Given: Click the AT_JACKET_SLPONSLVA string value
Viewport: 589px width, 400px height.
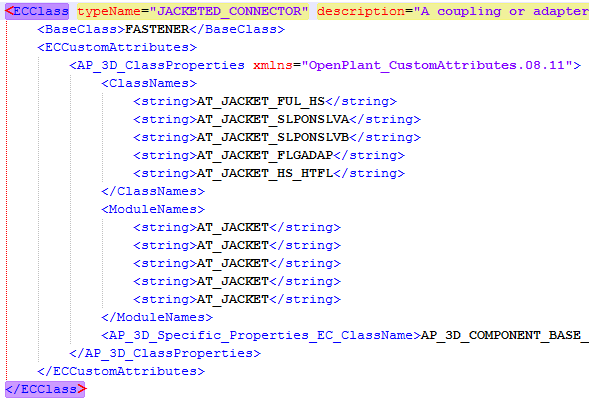Looking at the screenshot, I should coord(273,119).
